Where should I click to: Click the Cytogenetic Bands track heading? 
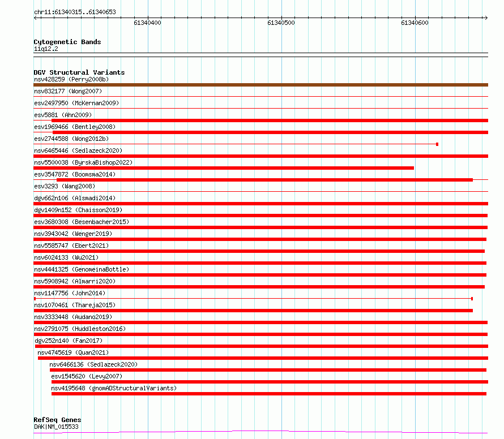pos(67,42)
